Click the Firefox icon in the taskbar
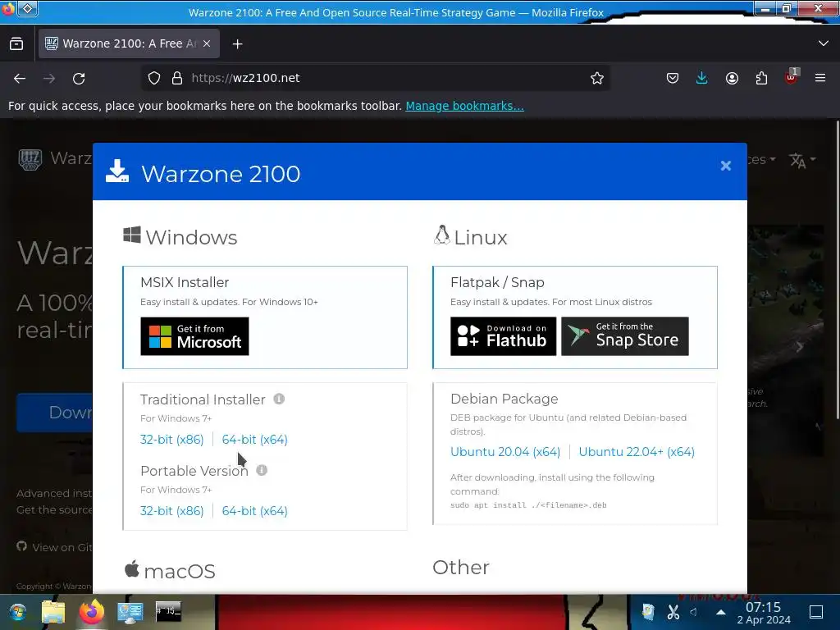840x630 pixels. coord(92,612)
